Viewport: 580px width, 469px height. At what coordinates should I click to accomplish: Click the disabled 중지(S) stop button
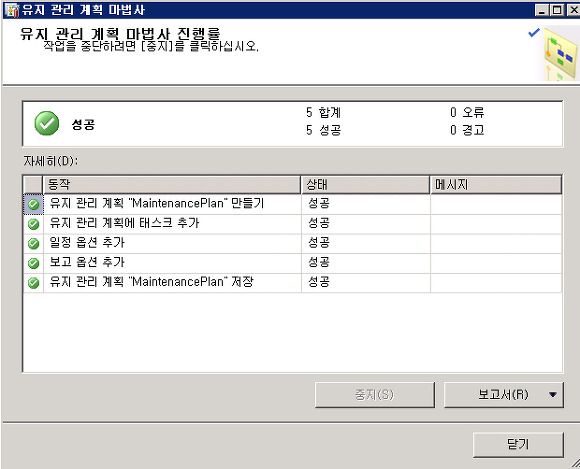(x=374, y=395)
